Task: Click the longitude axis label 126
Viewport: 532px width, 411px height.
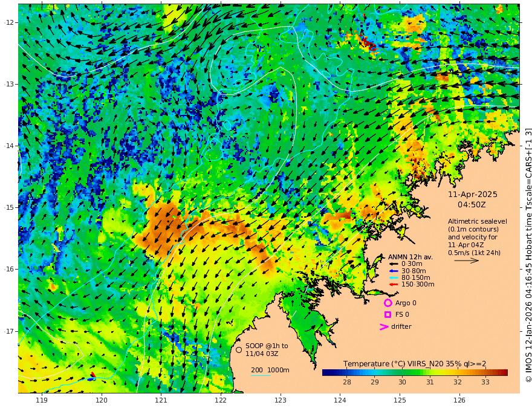Action: tap(459, 401)
